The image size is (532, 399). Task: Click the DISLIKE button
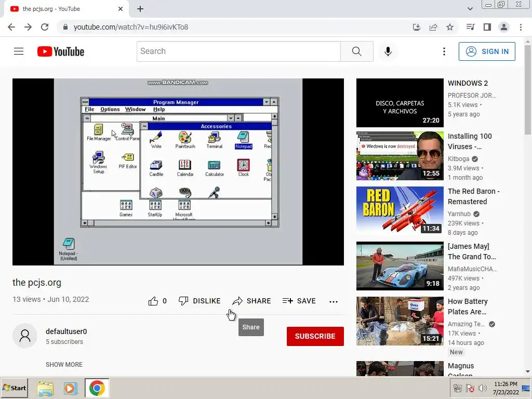[x=199, y=301]
